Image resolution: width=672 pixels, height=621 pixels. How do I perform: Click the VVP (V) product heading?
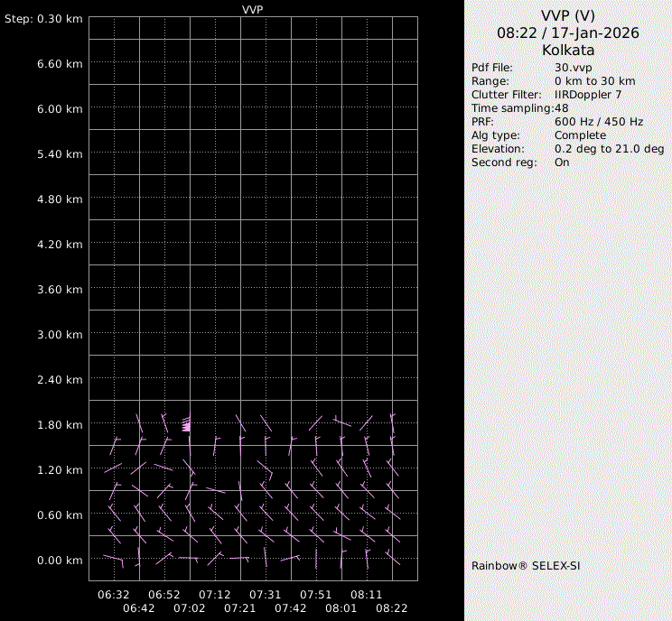[x=567, y=15]
